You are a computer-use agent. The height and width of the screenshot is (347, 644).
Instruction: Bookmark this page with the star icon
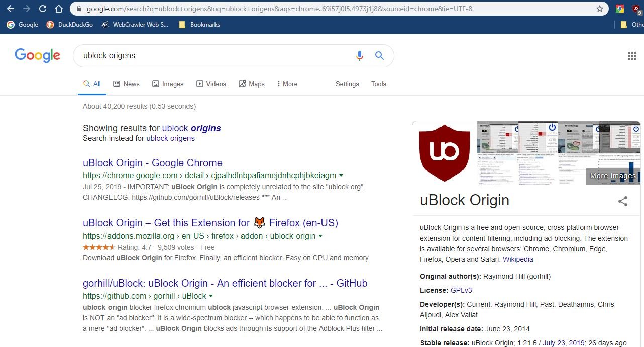coord(599,9)
